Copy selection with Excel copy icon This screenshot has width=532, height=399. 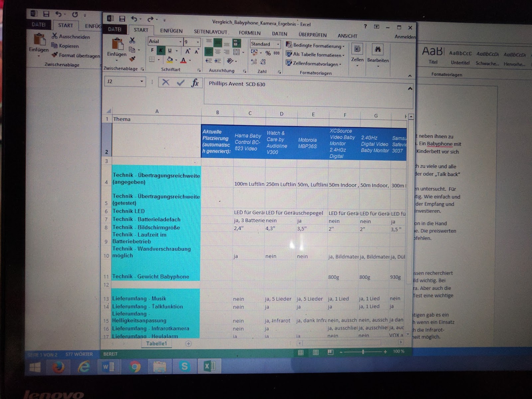click(x=132, y=50)
